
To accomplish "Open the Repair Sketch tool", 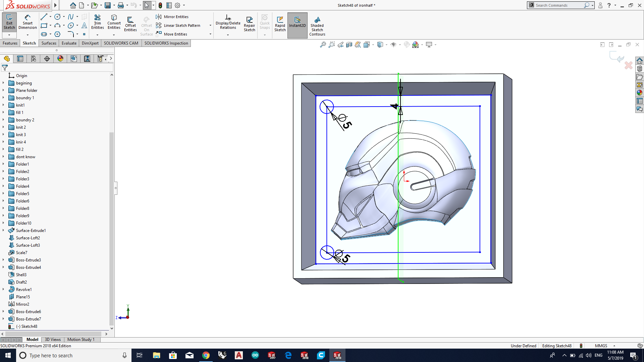I will tap(249, 24).
